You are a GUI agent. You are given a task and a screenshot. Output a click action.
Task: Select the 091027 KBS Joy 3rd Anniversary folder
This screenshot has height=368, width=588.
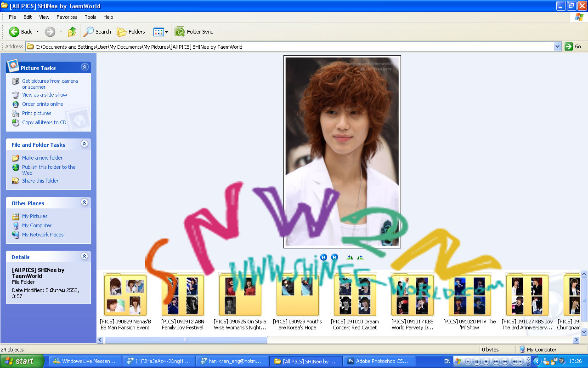pyautogui.click(x=527, y=302)
